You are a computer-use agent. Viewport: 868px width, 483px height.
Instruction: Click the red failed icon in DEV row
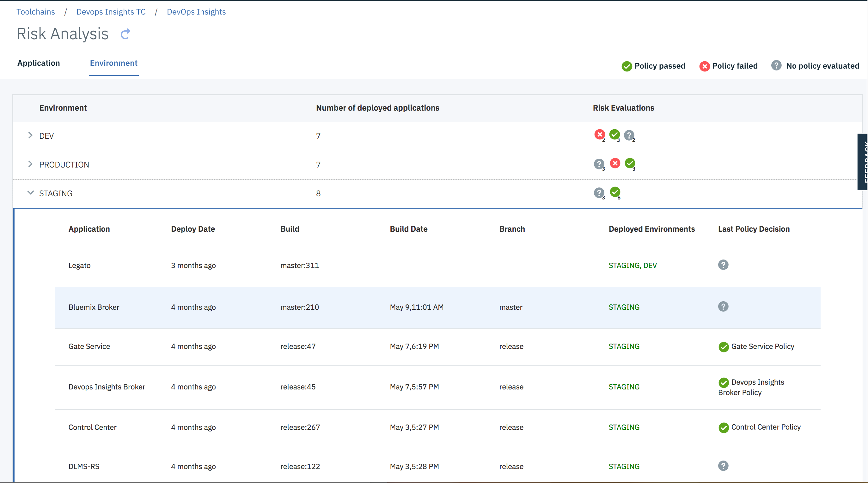[599, 135]
